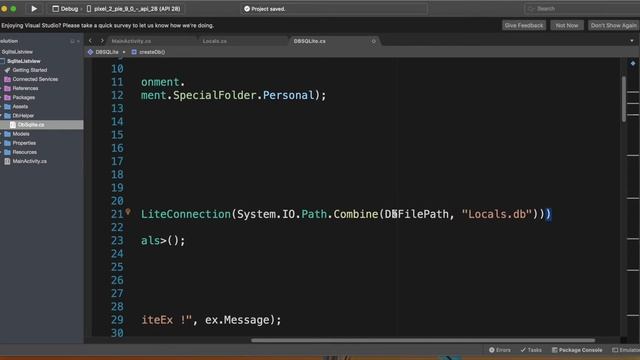Open the Errors pad in status bar
This screenshot has height=360, width=640.
pyautogui.click(x=500, y=350)
